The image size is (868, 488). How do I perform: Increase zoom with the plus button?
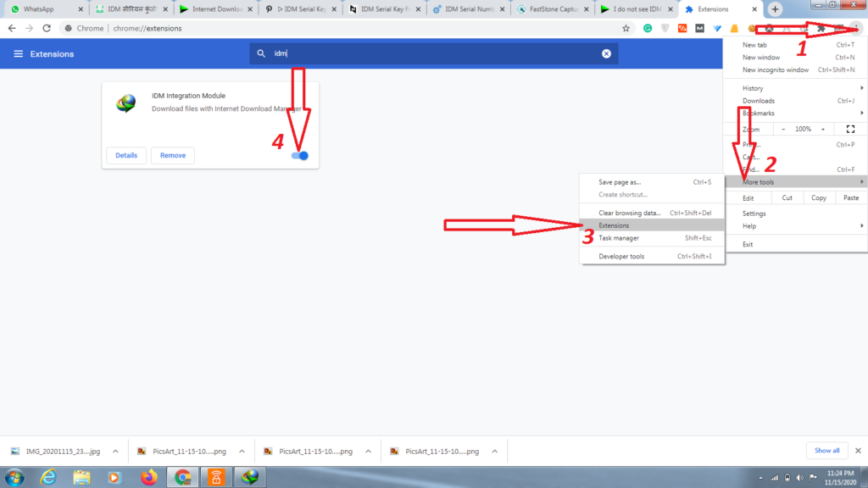[823, 130]
